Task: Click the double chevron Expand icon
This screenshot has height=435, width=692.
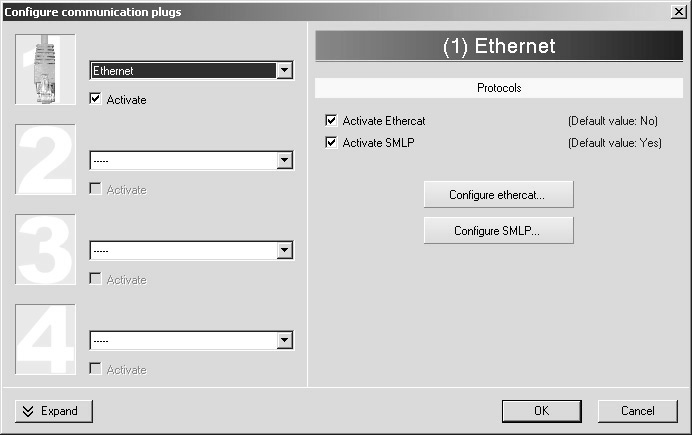Action: (x=28, y=411)
